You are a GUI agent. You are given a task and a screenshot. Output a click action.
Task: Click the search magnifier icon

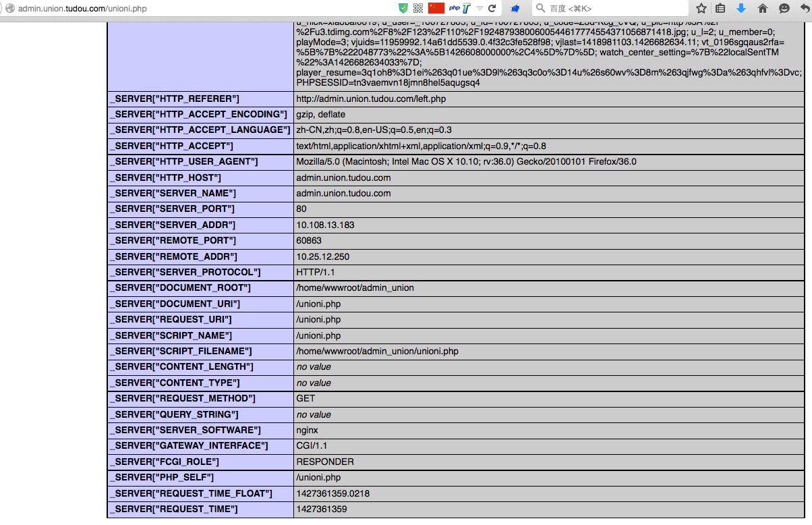coord(540,8)
